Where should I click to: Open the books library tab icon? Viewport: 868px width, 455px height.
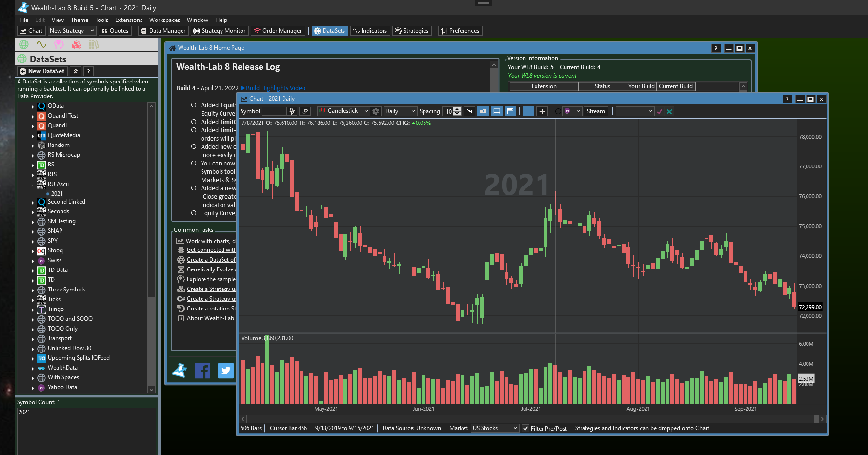(94, 44)
